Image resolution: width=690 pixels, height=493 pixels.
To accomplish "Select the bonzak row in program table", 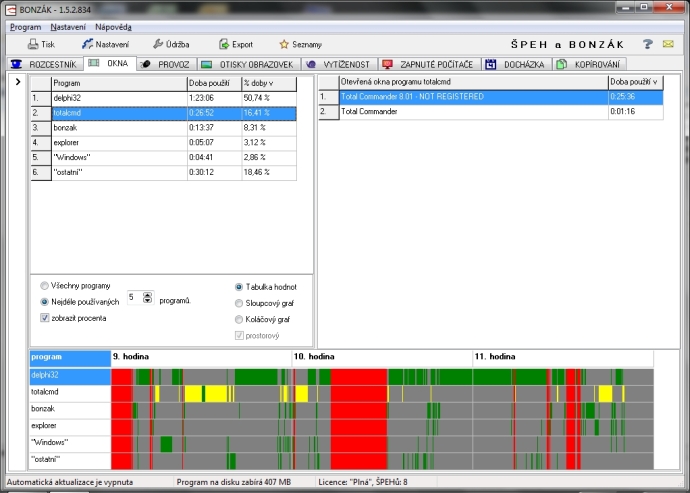I will pos(164,128).
